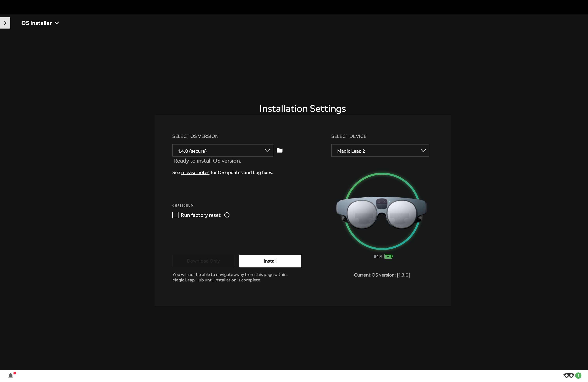Expand the sidebar with the arrow button

pos(5,23)
